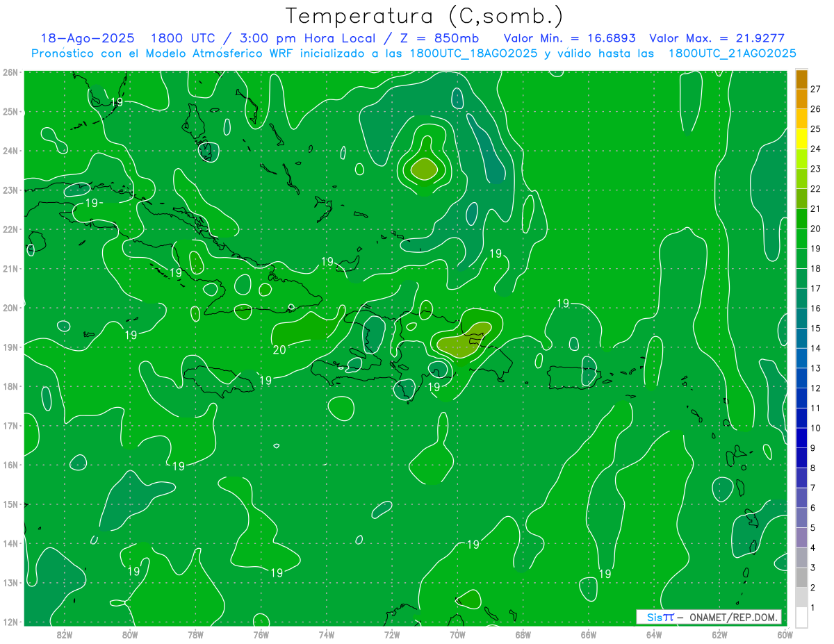Click the "64W" longitude label
This screenshot has width=834, height=644.
tap(654, 634)
